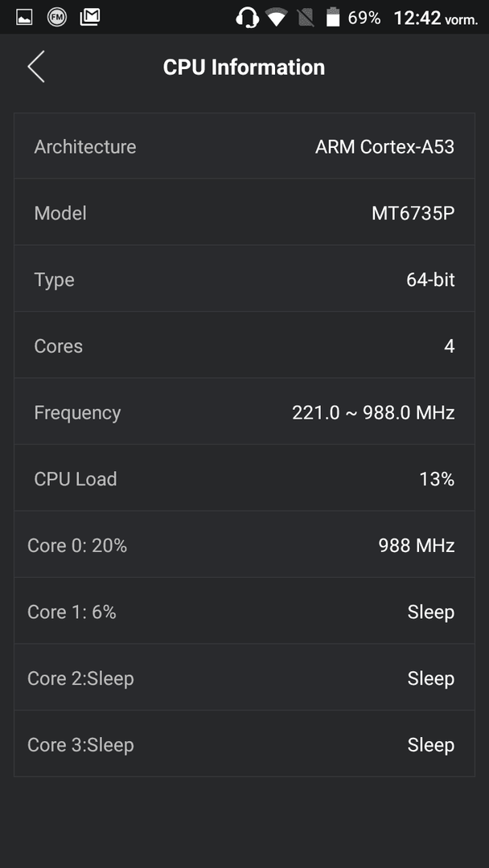Image resolution: width=489 pixels, height=868 pixels.
Task: Select the Core 0 row at 988 MHz
Action: pos(244,545)
